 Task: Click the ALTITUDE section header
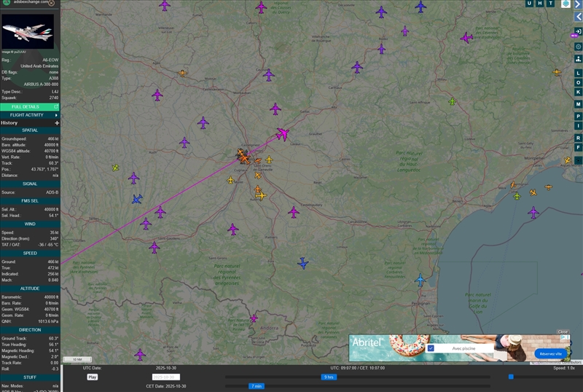30,289
